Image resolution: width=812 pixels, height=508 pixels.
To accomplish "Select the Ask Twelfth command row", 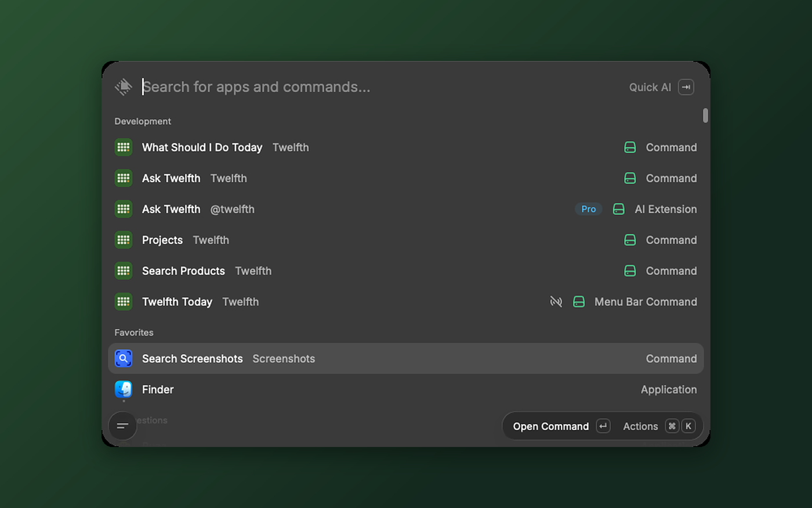I will coord(406,178).
